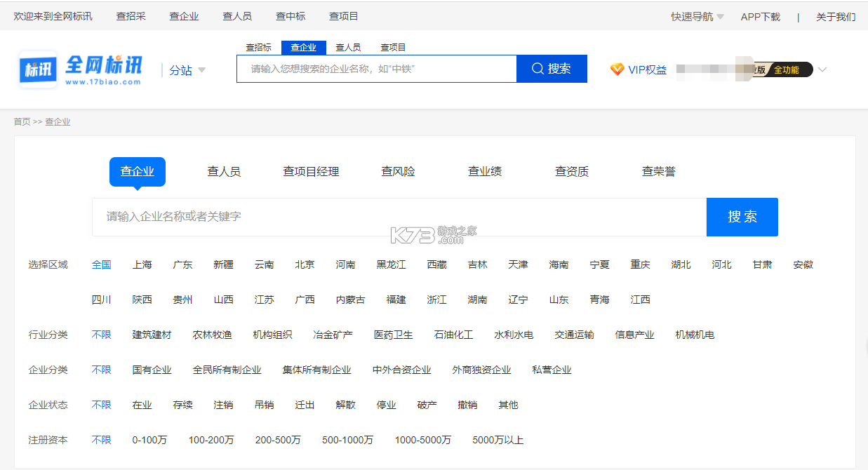Switch to 查荣誉 tab

coord(659,171)
